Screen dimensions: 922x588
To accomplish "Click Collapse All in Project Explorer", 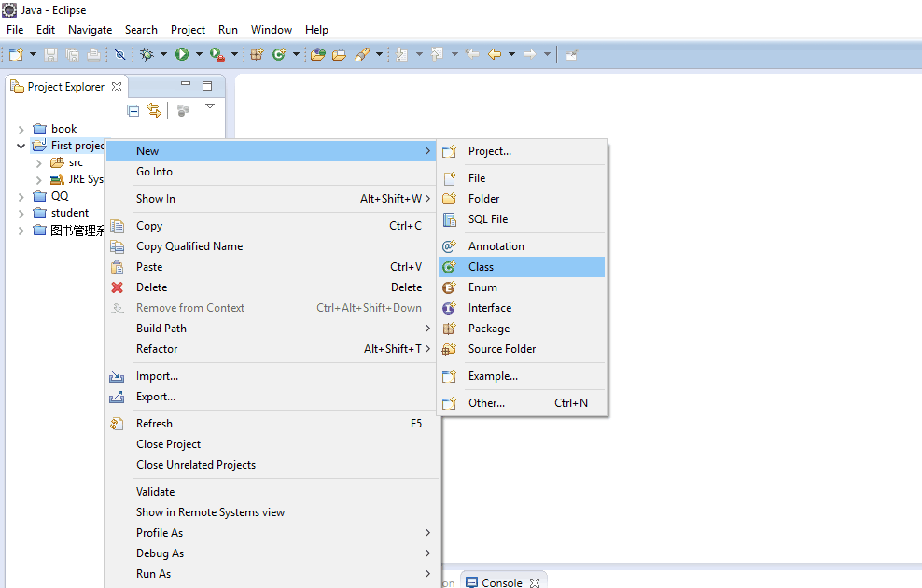I will (x=133, y=110).
